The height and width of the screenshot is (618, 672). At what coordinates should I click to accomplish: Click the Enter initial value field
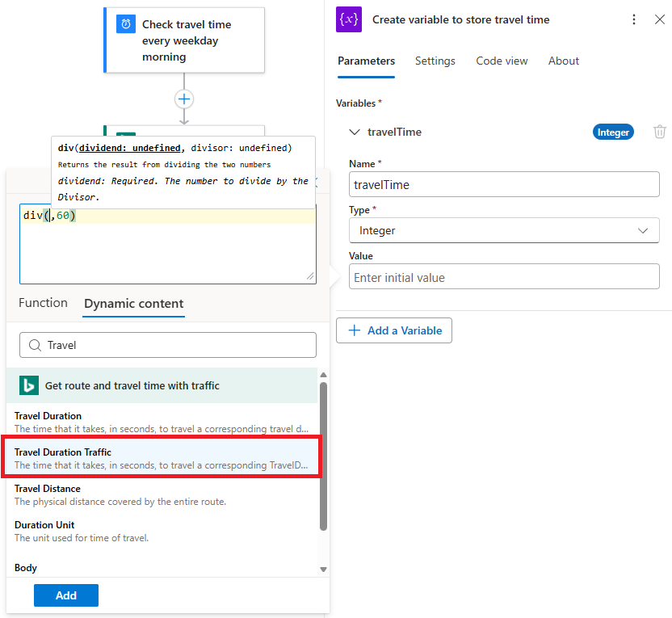coord(504,276)
